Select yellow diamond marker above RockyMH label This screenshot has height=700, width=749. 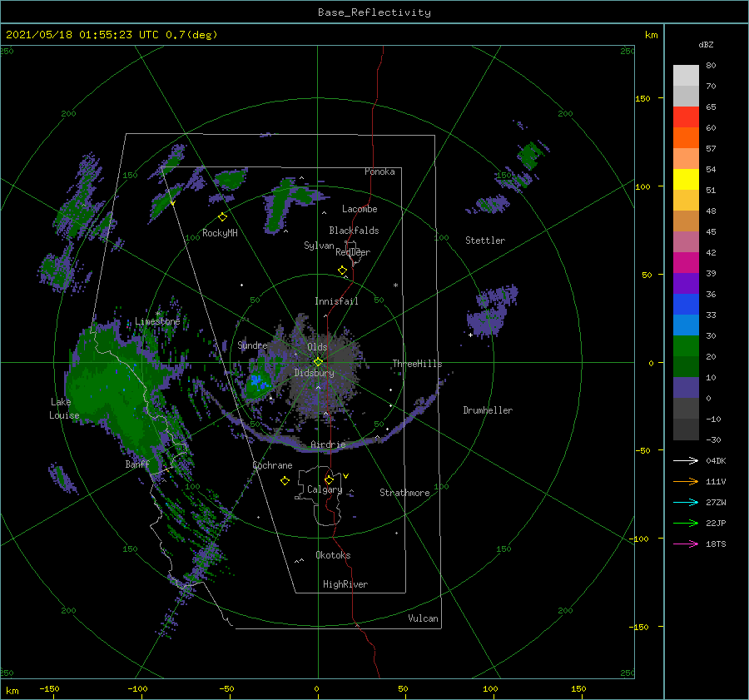coord(222,217)
